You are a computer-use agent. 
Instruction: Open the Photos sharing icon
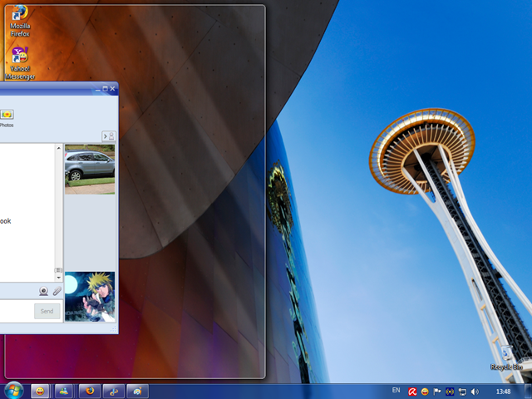click(6, 115)
